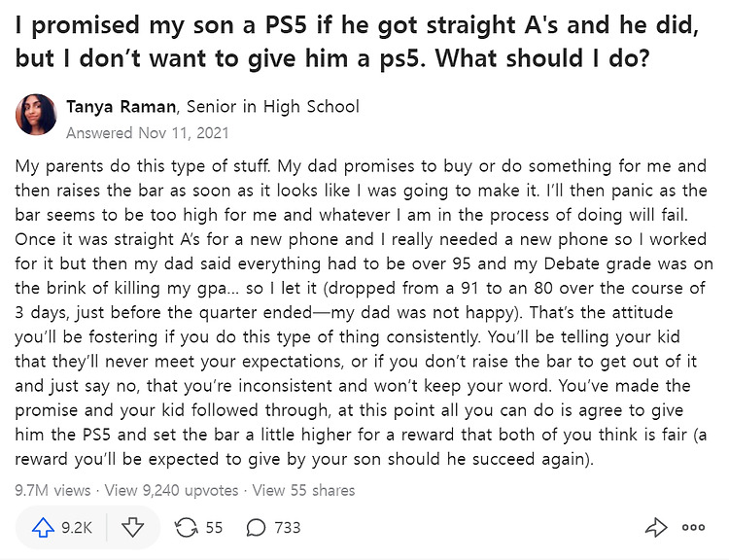Upvote the answer with the blue arrow

(43, 528)
